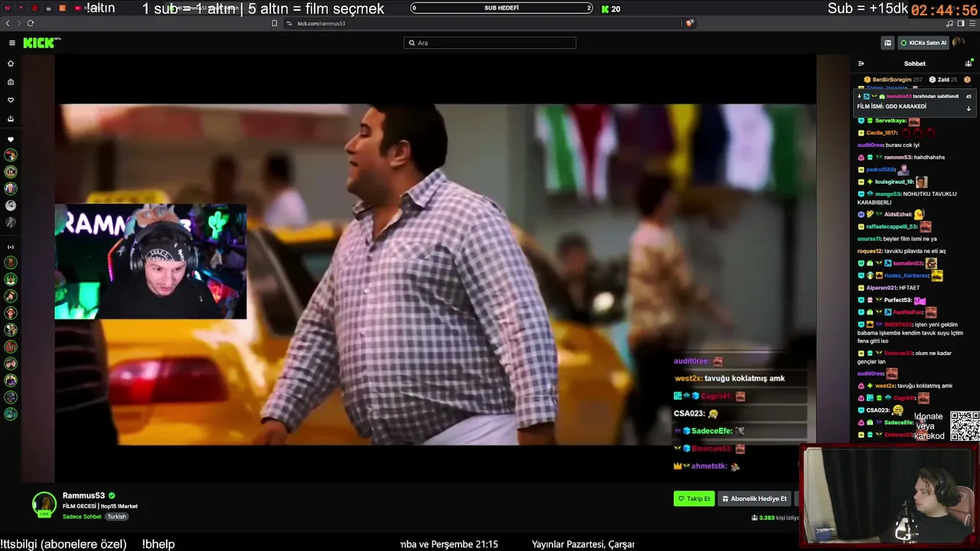Click the sidebar heart above followed channels
Screen dimensions: 980x551
tap(11, 139)
